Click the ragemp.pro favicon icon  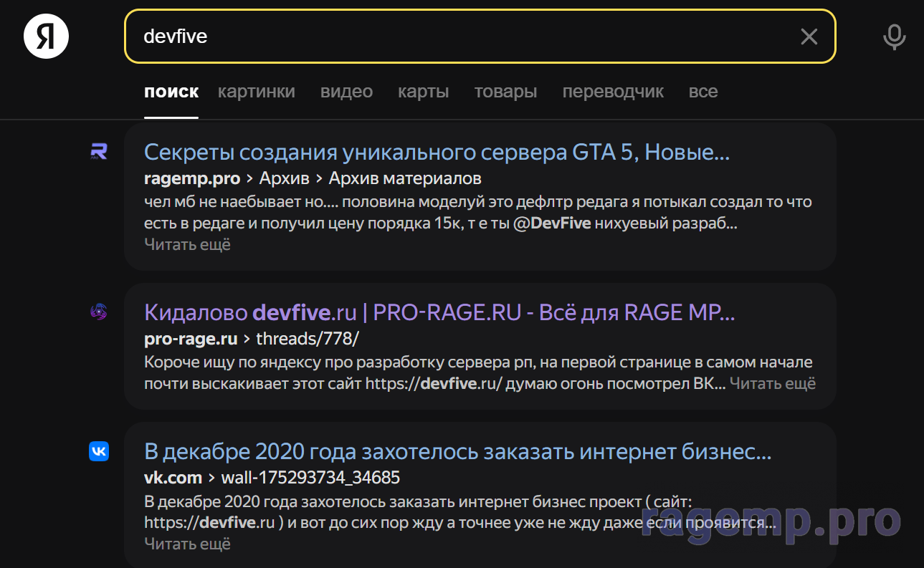(x=98, y=151)
